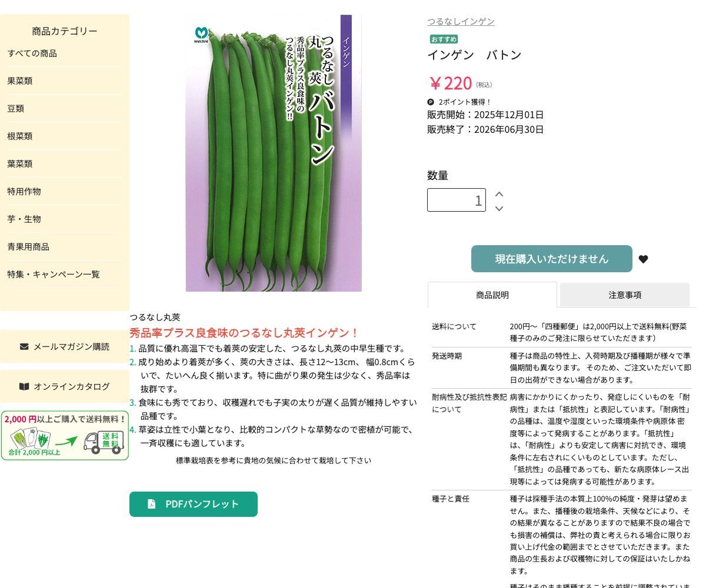
Task: Decrease quantity with down arrow
Action: click(499, 208)
